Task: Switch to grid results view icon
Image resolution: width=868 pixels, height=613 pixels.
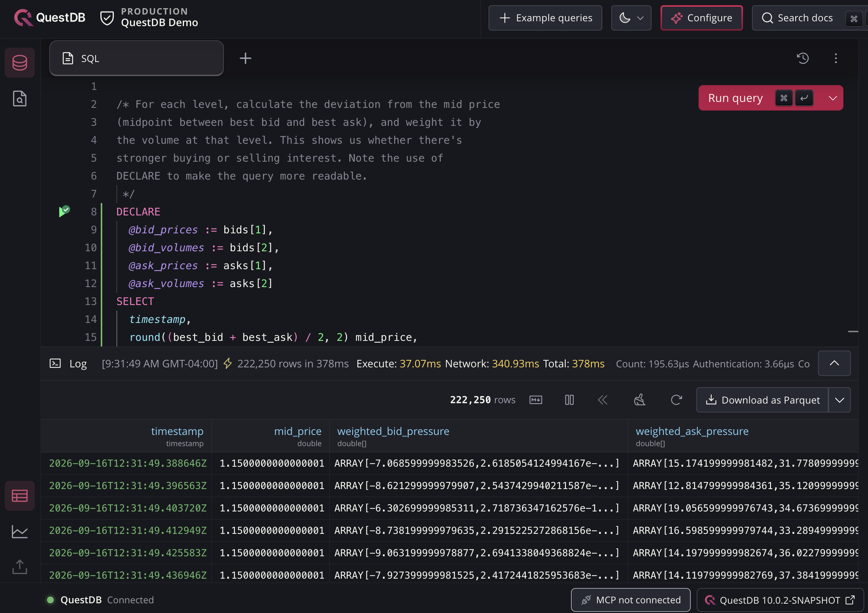Action: click(x=20, y=496)
